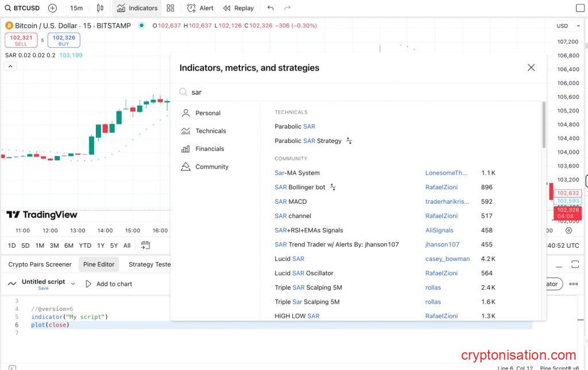Collapse the indicator legend with the chevron
588x370 pixels.
click(x=10, y=67)
